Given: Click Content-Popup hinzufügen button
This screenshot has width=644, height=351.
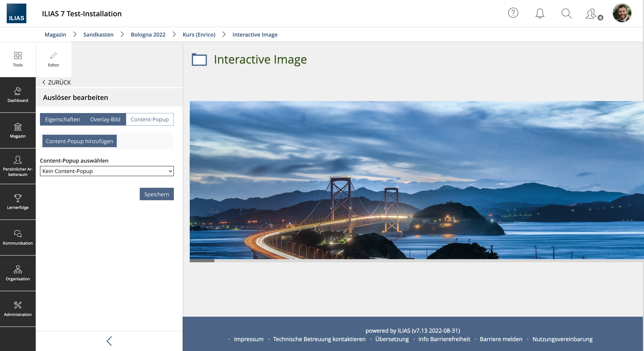Looking at the screenshot, I should click(79, 141).
